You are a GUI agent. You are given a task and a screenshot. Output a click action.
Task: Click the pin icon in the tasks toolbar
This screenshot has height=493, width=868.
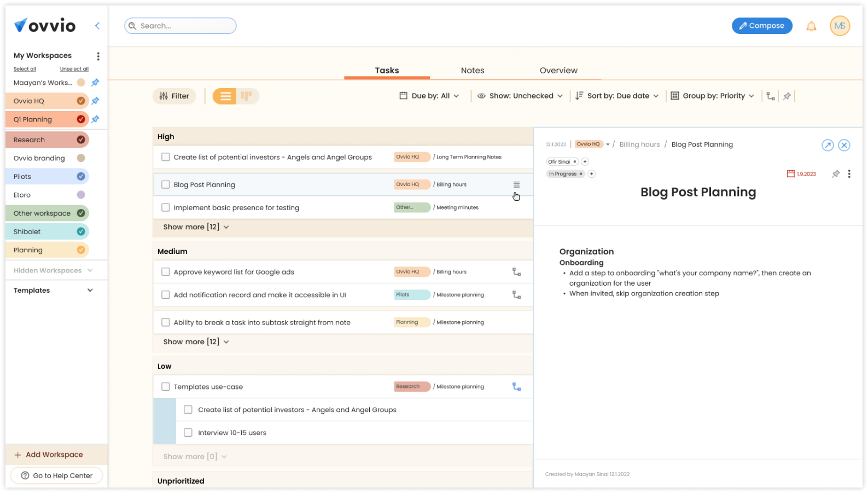787,96
